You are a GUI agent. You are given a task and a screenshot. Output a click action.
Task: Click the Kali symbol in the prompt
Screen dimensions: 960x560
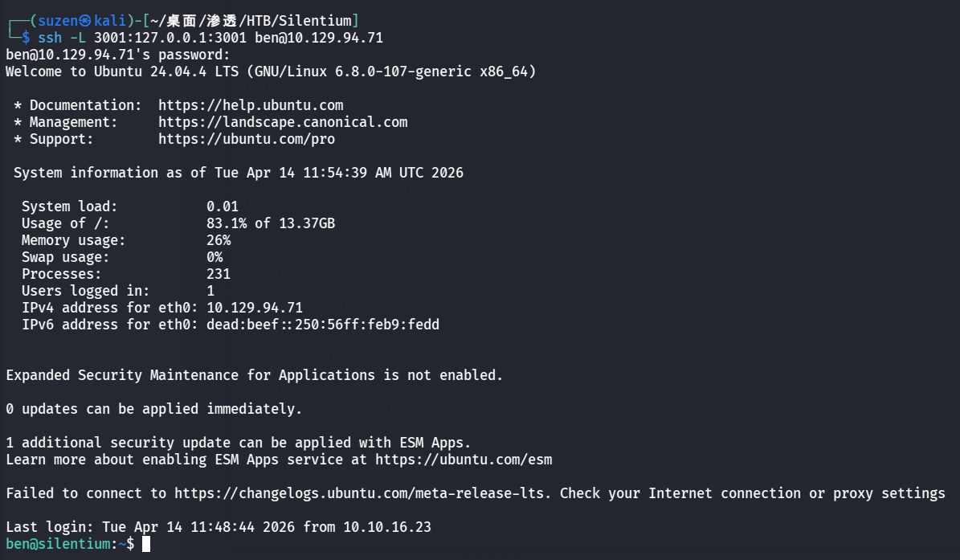click(84, 21)
